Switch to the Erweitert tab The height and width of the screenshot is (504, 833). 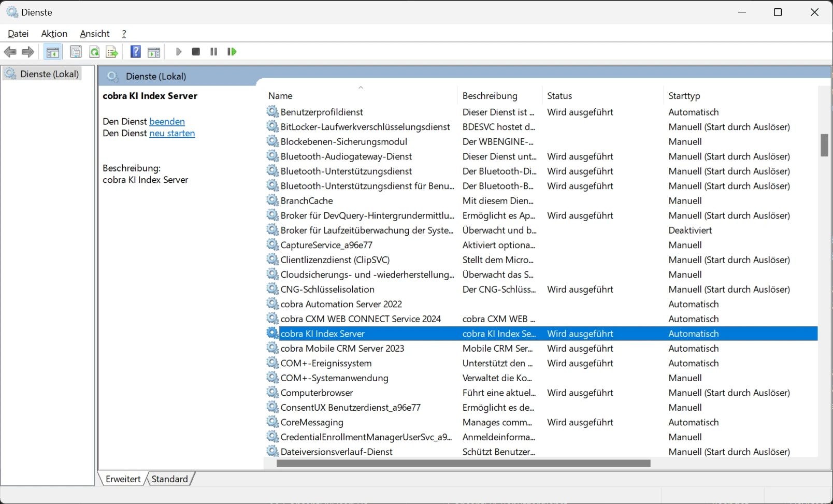(123, 479)
